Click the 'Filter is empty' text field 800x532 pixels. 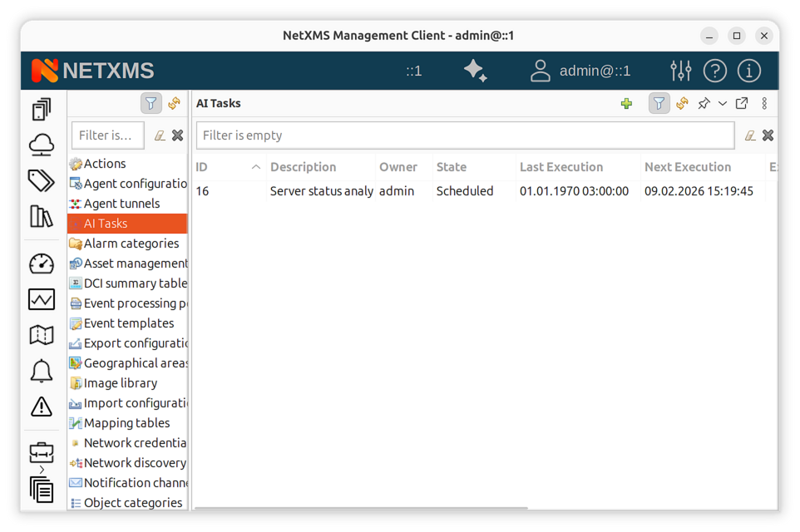pyautogui.click(x=465, y=135)
